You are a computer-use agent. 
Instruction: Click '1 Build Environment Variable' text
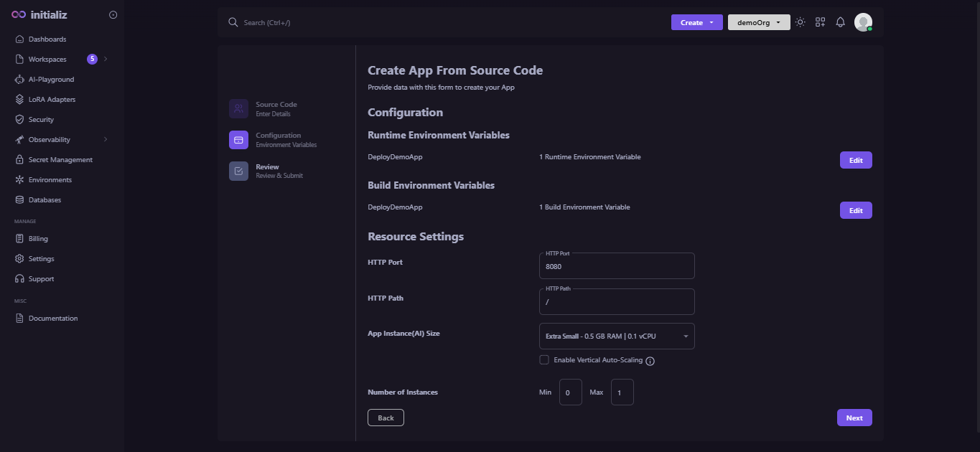coord(584,207)
